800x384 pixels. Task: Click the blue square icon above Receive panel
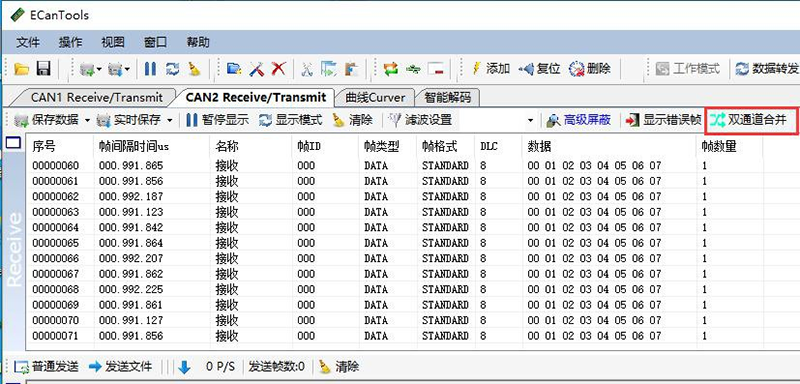[13, 143]
